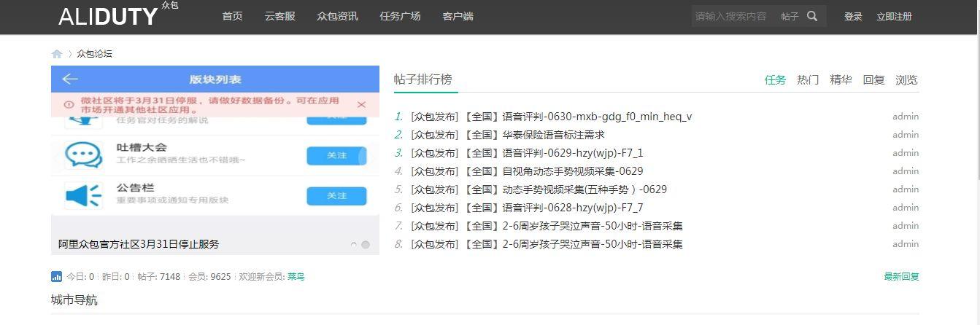Switch to the 精华 ranking tab
Screen dimensions: 980x325
841,80
